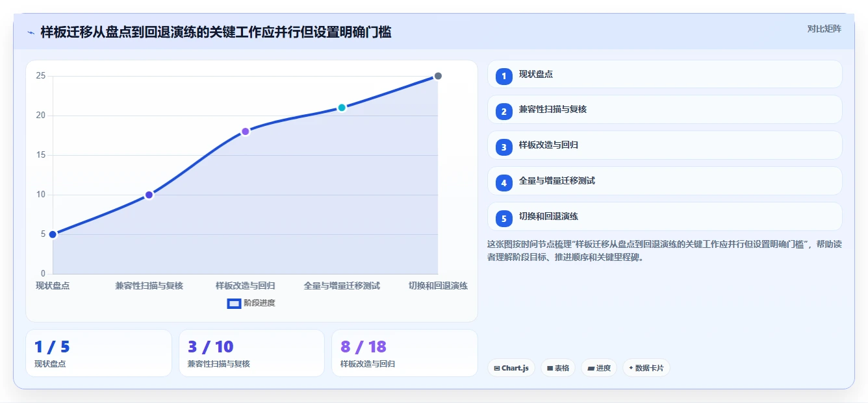868x403 pixels.
Task: Click the Chart.js tag chip
Action: (511, 368)
